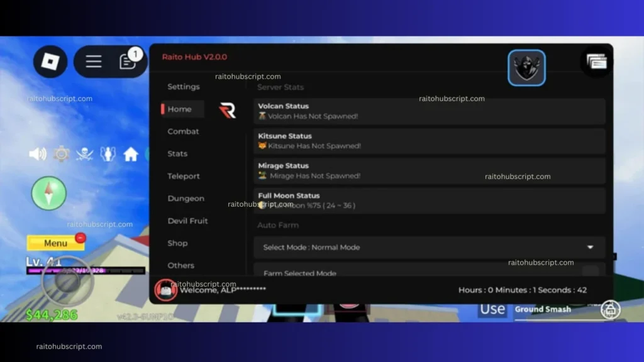
Task: Click the Raito Hub V2.0.0 title
Action: click(194, 57)
